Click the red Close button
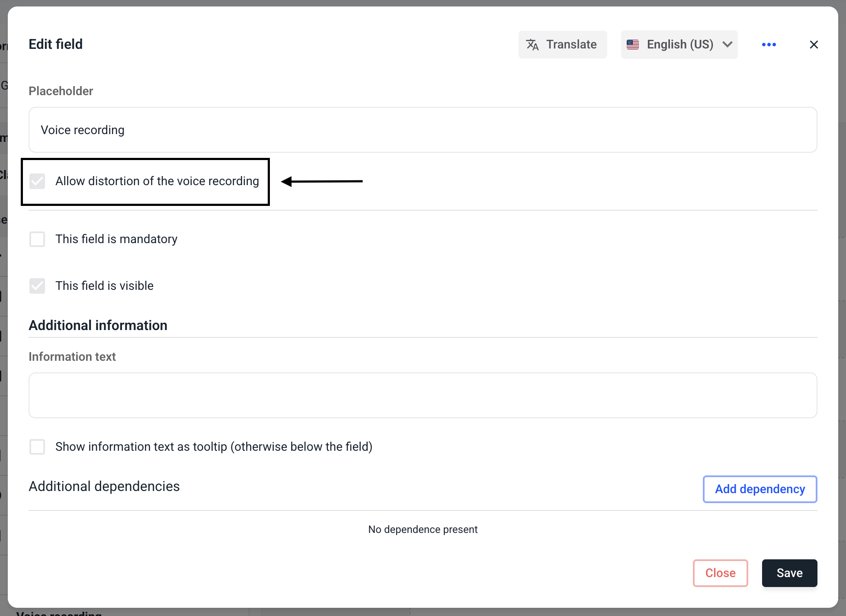 pyautogui.click(x=720, y=573)
